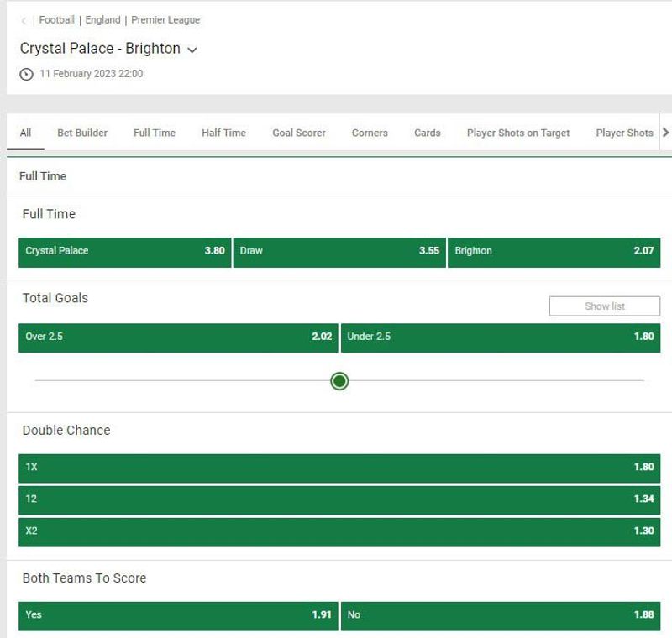The width and height of the screenshot is (672, 638).
Task: Select Over 2.5 goals at 2.02
Action: (178, 337)
